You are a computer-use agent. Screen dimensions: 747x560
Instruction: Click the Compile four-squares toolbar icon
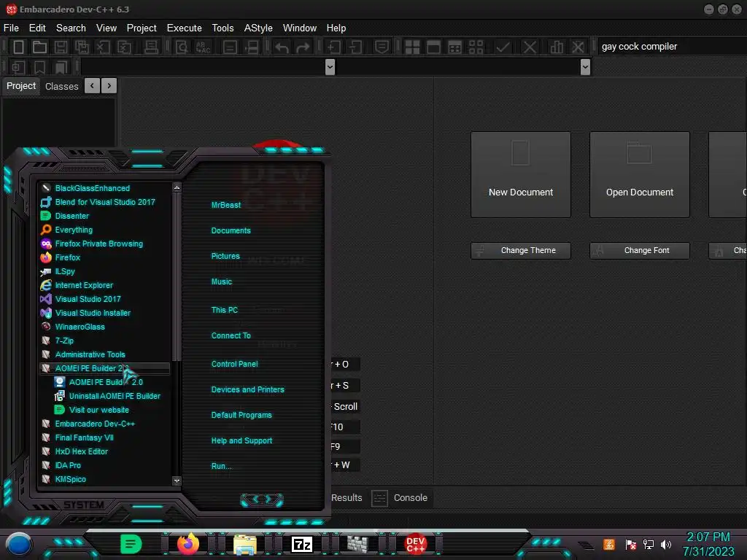coord(412,47)
